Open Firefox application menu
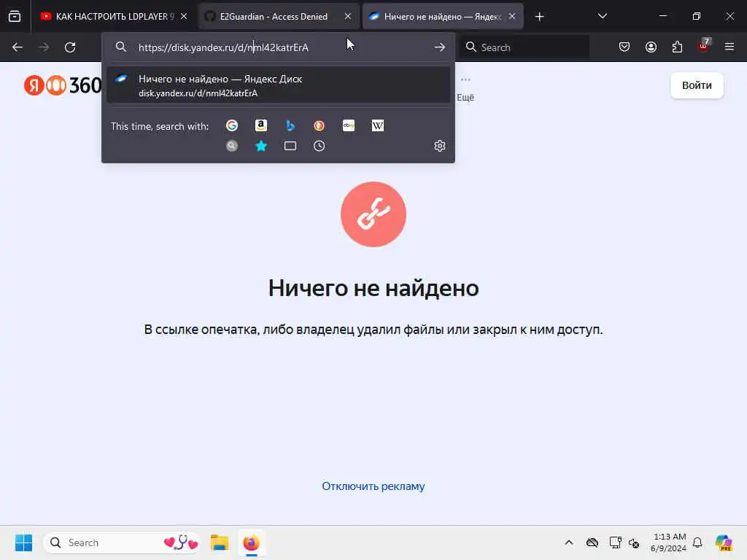The image size is (747, 560). click(x=729, y=47)
